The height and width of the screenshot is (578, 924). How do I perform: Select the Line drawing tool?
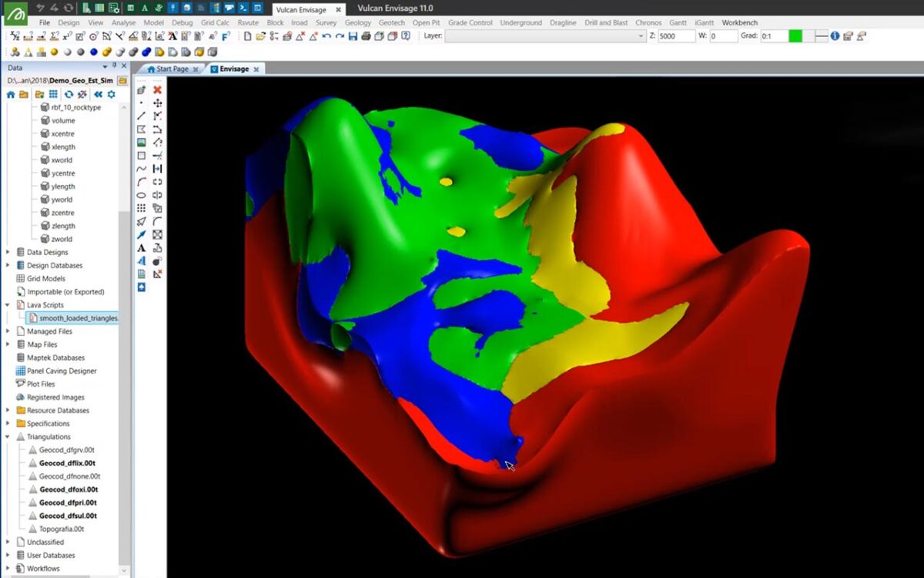[x=141, y=116]
